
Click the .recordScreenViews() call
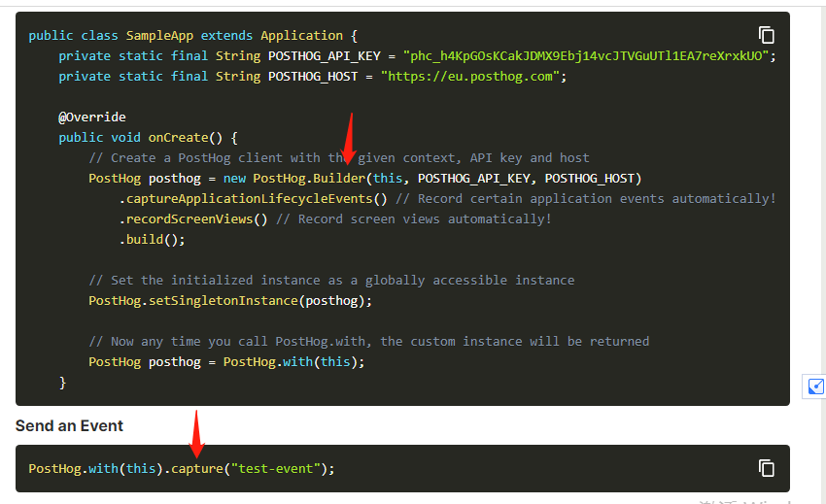tap(193, 219)
